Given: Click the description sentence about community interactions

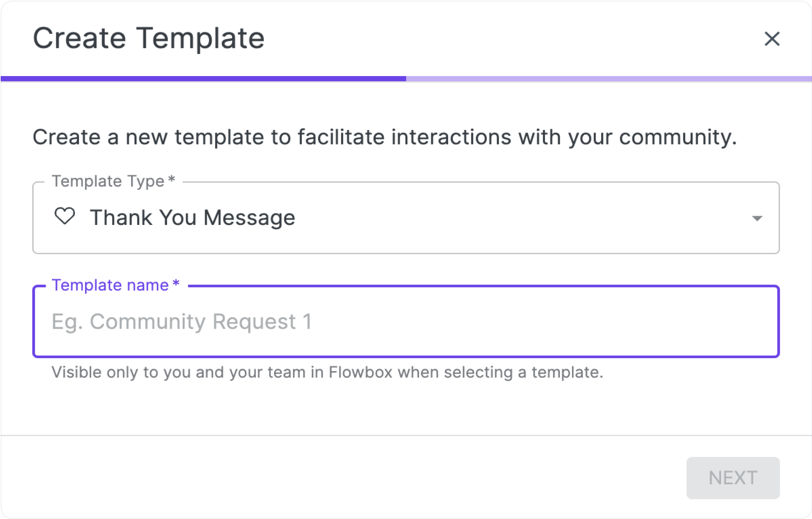Looking at the screenshot, I should (x=384, y=137).
